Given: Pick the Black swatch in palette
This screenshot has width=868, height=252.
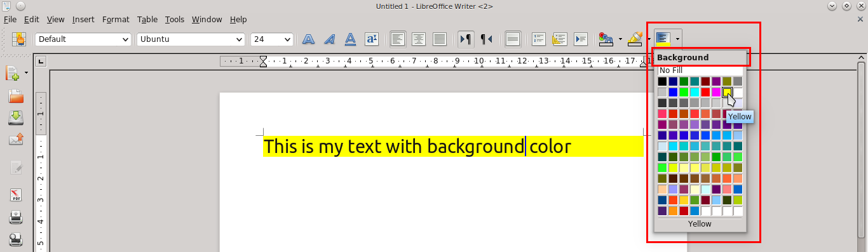Looking at the screenshot, I should [x=663, y=81].
